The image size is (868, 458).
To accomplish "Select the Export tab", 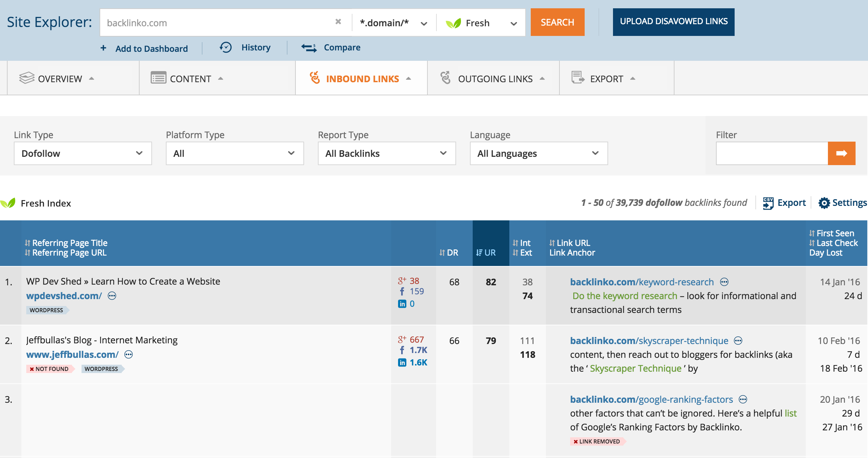I will 617,78.
